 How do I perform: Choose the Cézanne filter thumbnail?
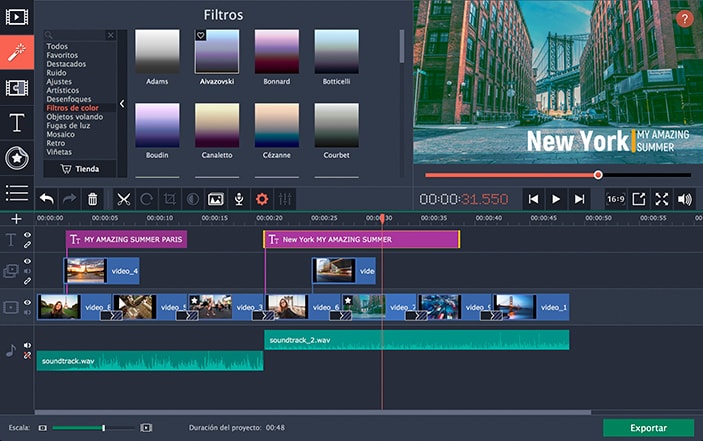coord(277,125)
